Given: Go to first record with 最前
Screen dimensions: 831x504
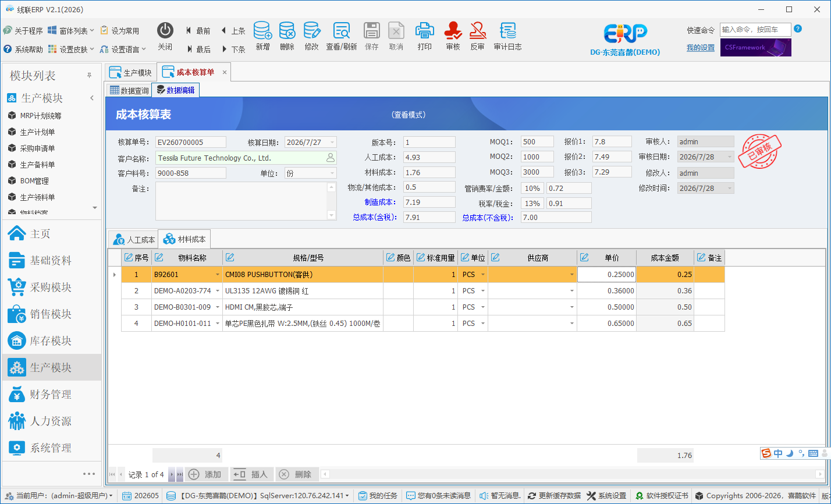Looking at the screenshot, I should [198, 31].
